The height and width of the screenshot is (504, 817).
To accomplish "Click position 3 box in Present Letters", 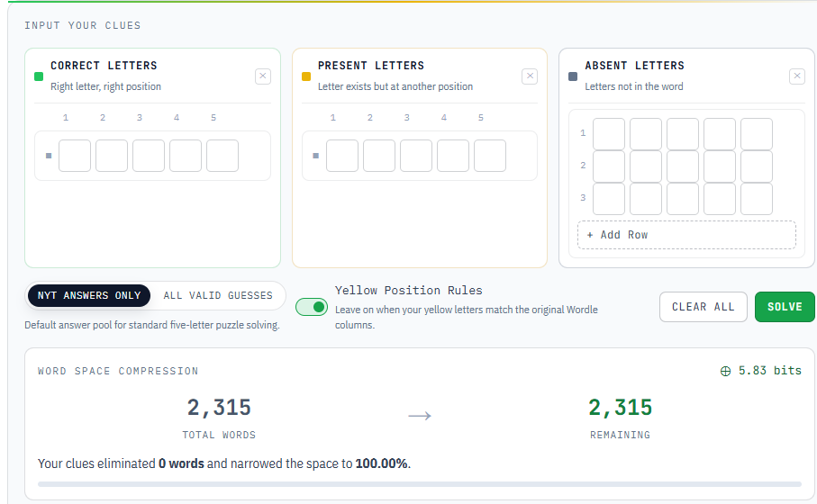I will [416, 156].
